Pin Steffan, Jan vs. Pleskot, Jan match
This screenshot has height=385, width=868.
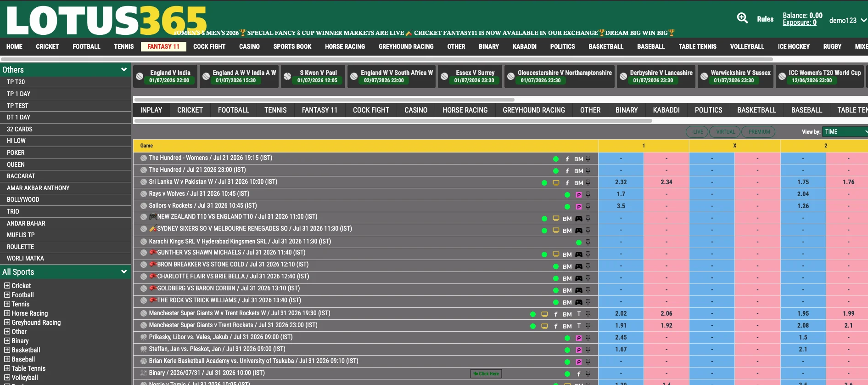click(588, 350)
